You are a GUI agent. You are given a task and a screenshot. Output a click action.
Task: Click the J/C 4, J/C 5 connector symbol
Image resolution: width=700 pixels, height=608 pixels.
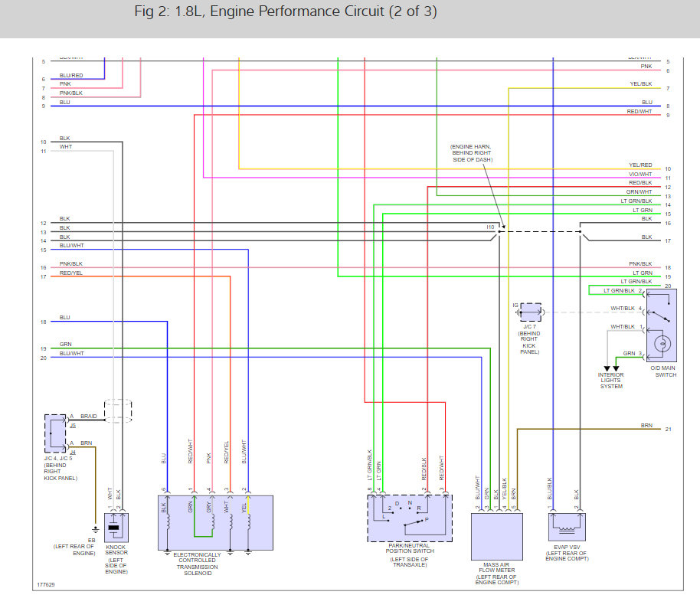[x=55, y=433]
